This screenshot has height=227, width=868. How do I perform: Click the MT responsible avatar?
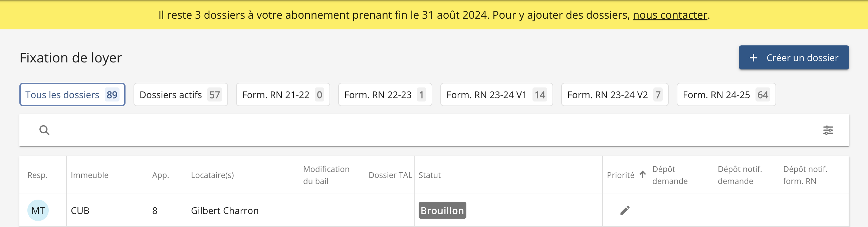point(38,211)
